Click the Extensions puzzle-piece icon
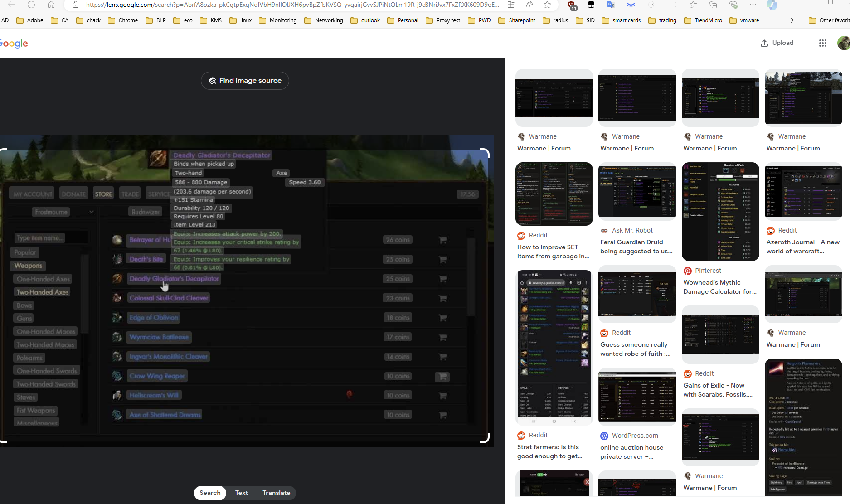The width and height of the screenshot is (850, 504). click(651, 5)
